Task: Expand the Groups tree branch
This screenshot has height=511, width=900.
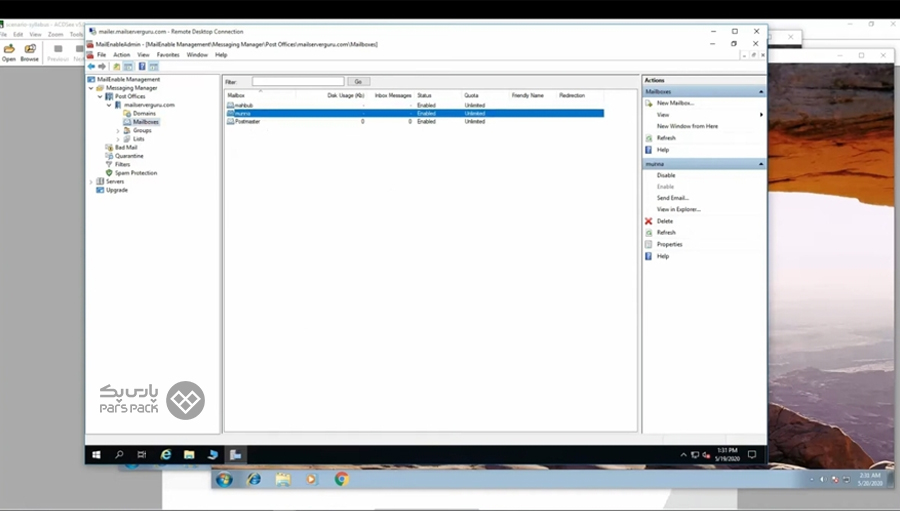Action: tap(118, 131)
